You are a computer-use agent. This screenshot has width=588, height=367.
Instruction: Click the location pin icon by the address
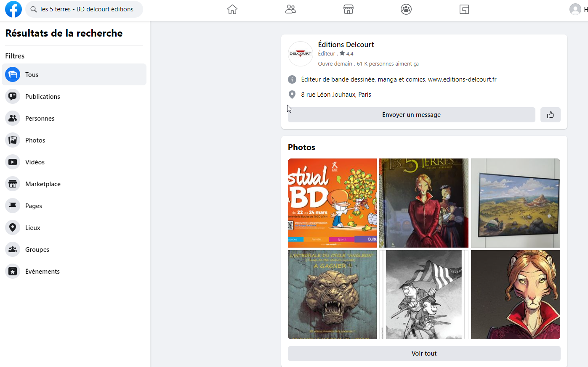pos(292,95)
